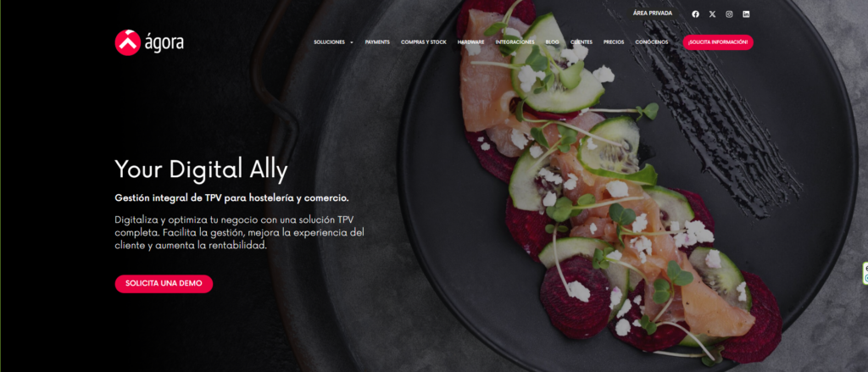Open Compras y Stock in navigation
868x372 pixels.
[424, 42]
